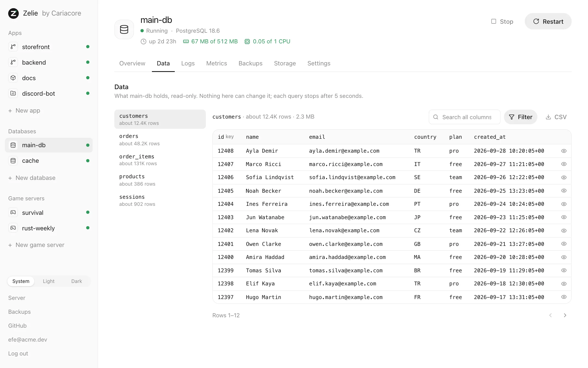This screenshot has height=368, width=588.
Task: Go to the previous page of rows
Action: (x=550, y=315)
